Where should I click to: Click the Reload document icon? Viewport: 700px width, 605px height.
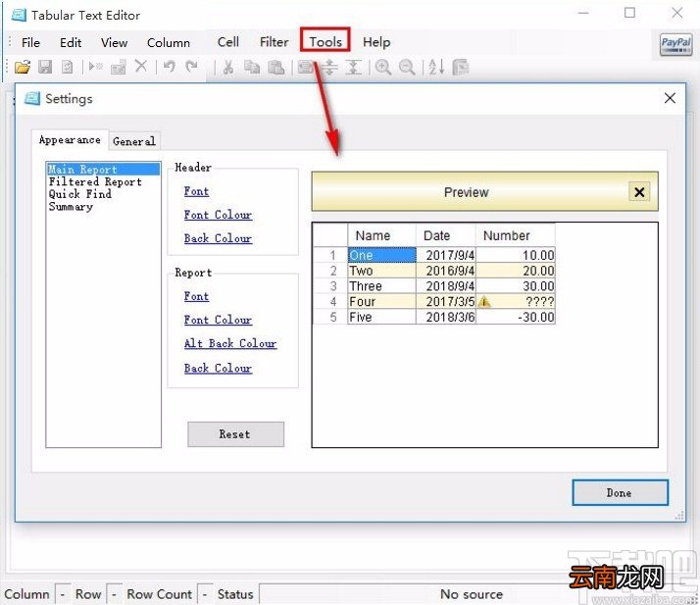tap(67, 67)
